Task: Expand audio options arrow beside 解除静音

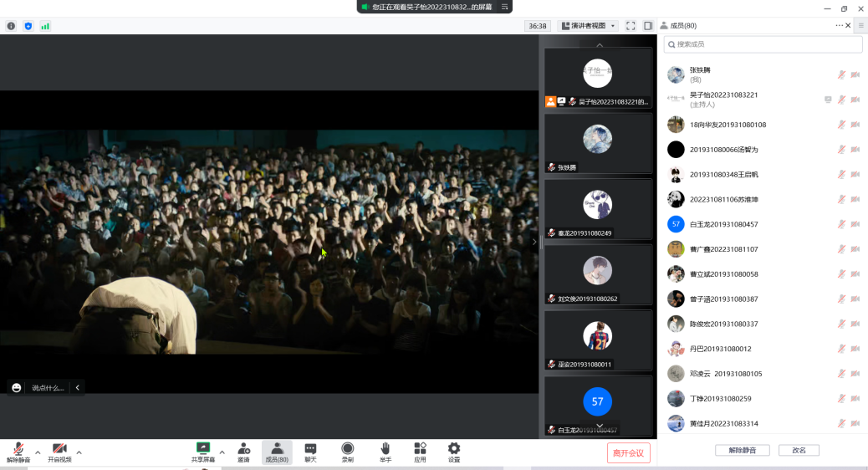Action: [x=38, y=452]
